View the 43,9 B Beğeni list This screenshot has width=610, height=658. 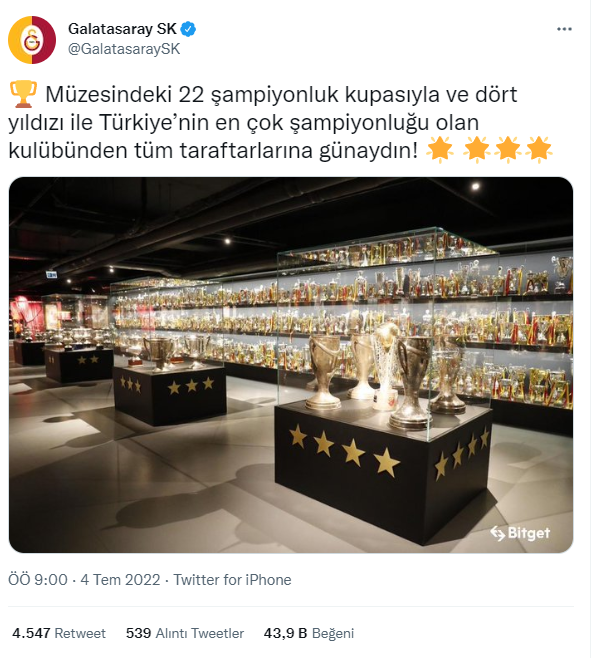[309, 633]
